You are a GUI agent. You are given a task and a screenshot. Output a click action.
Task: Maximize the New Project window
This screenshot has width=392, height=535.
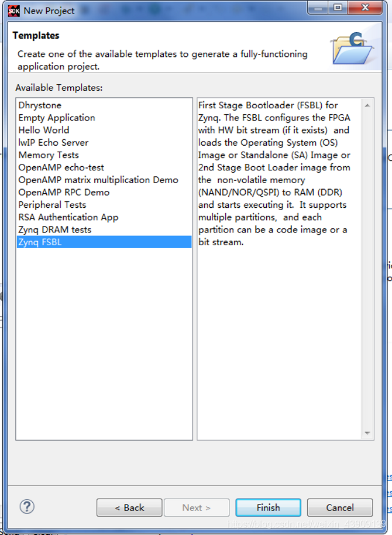click(338, 8)
